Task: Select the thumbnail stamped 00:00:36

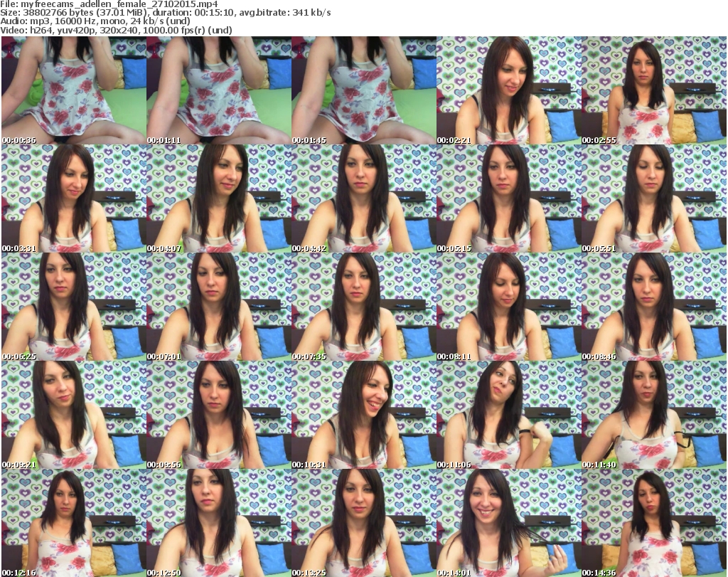Action: coord(74,90)
